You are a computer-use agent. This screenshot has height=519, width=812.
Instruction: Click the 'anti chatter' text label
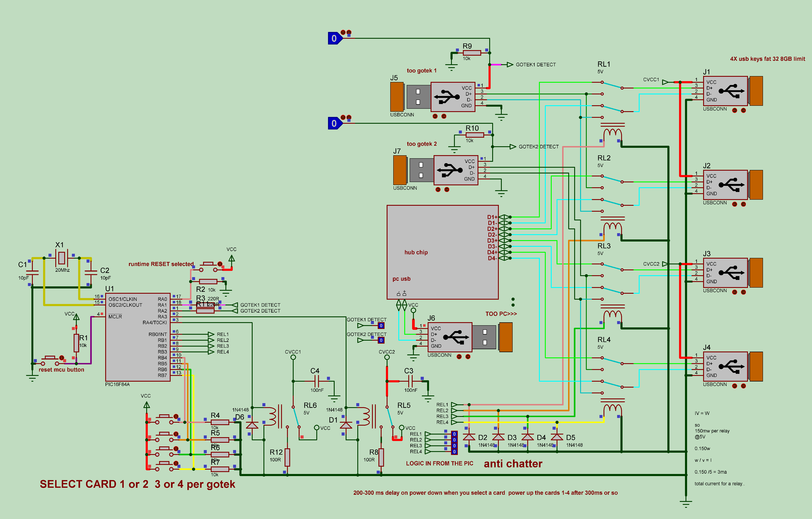tap(513, 464)
